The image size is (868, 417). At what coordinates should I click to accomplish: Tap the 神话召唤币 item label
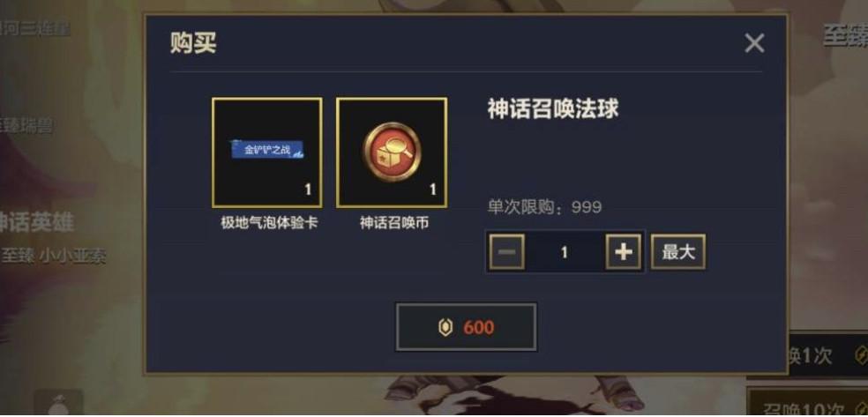click(394, 223)
